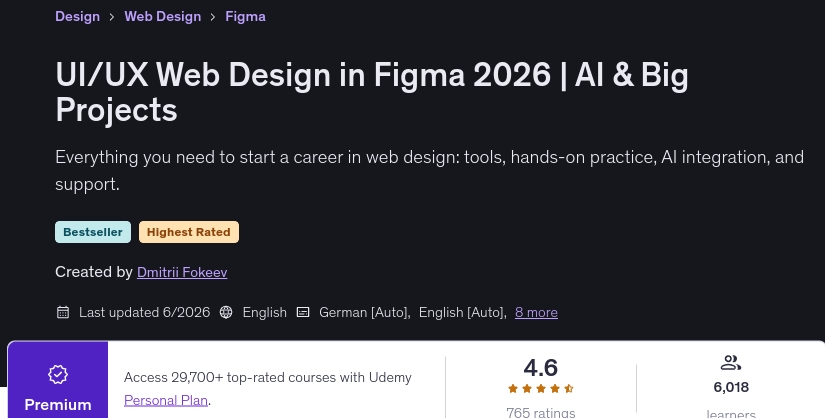Click the 'English [Auto]' caption text
The image size is (825, 418).
(462, 312)
